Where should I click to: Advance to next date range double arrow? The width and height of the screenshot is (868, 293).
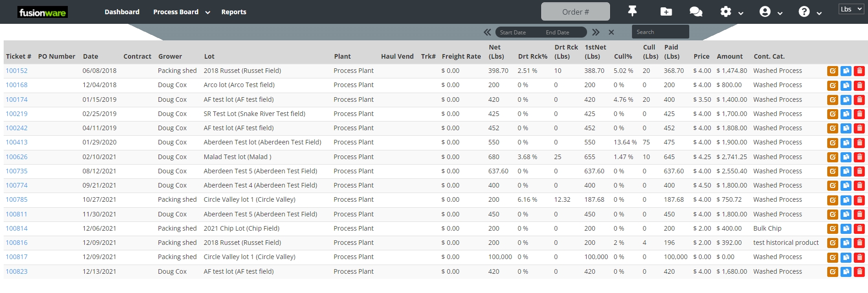pyautogui.click(x=595, y=32)
